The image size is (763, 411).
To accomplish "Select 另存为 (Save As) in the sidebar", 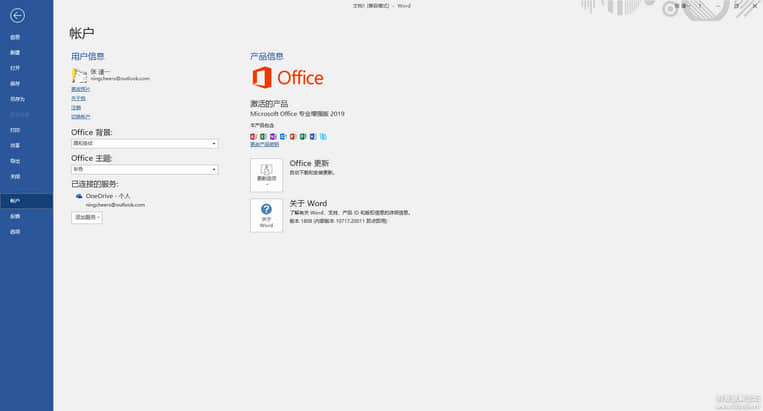I will pos(17,99).
